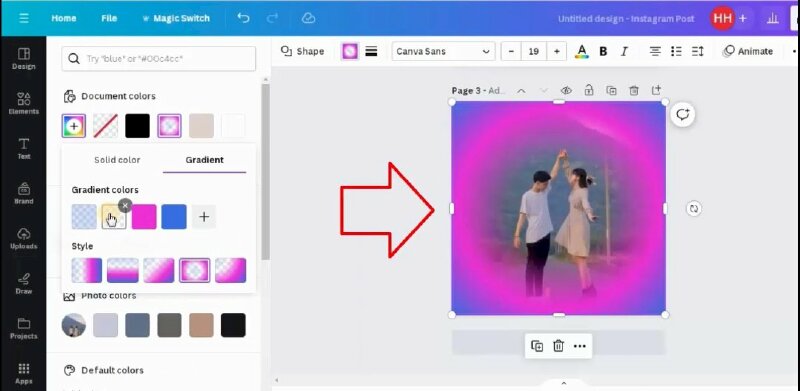Change text alignment
The height and width of the screenshot is (391, 800).
coord(655,51)
